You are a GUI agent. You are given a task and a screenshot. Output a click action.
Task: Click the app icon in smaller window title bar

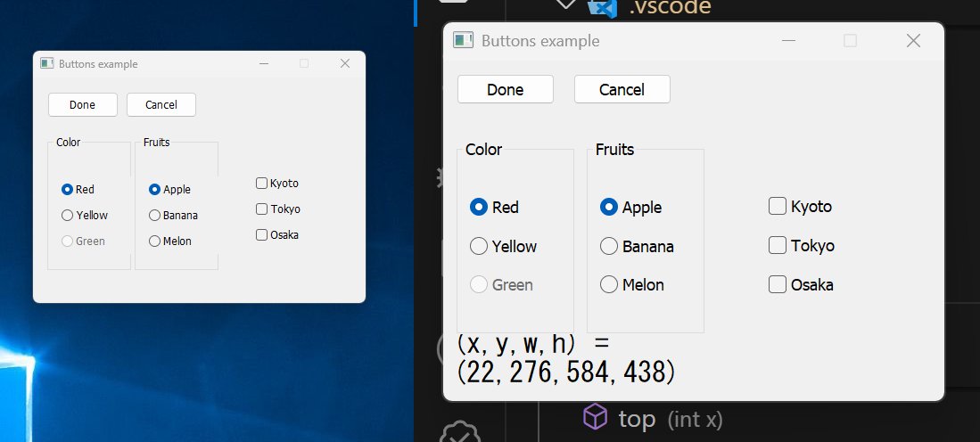tap(47, 63)
